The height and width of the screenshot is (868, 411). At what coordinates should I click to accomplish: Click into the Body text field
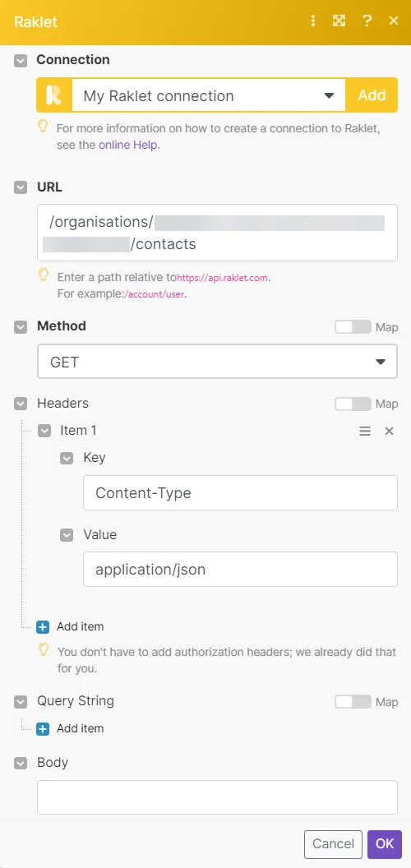[x=217, y=797]
